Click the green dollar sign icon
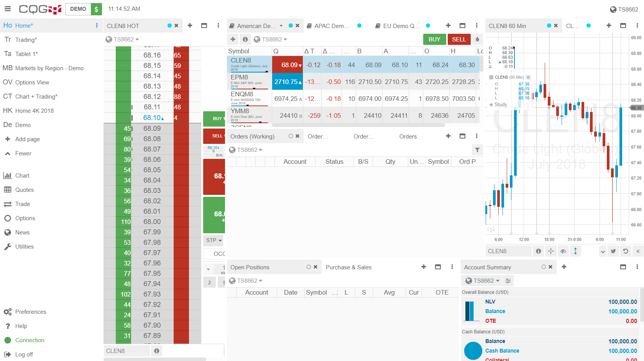 click(96, 9)
